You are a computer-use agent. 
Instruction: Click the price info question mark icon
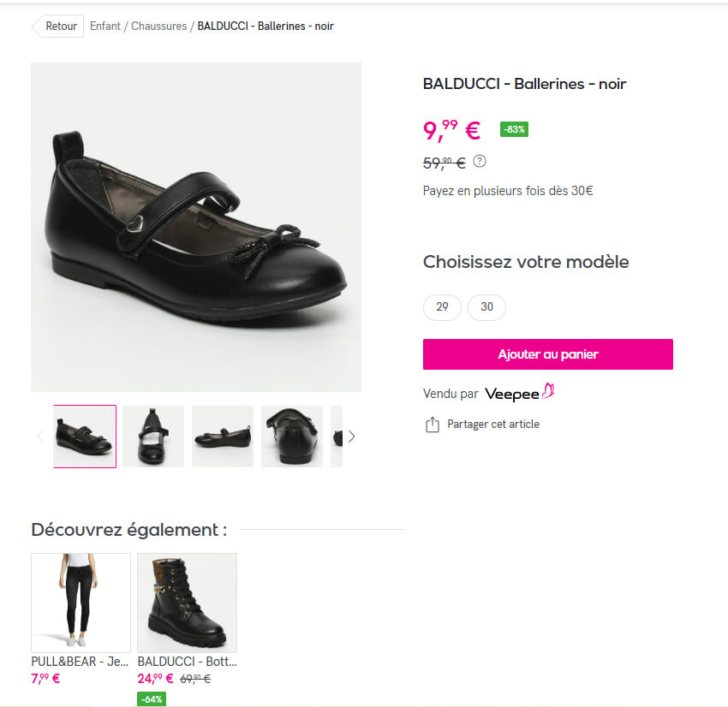pos(480,161)
